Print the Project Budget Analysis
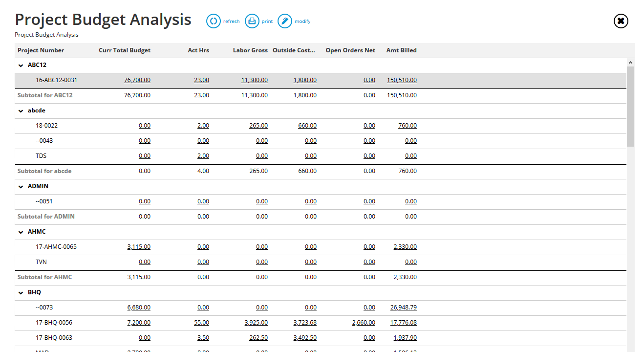This screenshot has width=644, height=352. [258, 21]
